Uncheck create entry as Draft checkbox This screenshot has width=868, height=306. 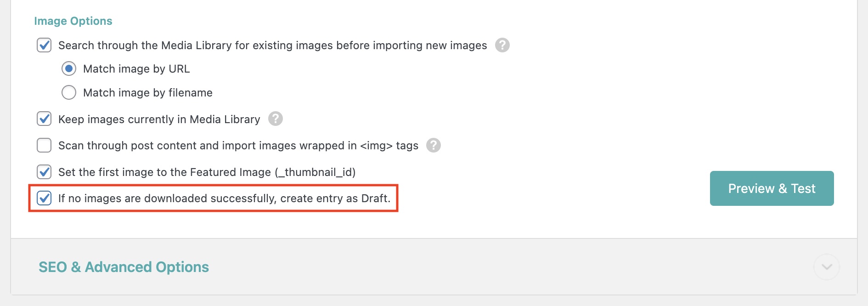[44, 198]
